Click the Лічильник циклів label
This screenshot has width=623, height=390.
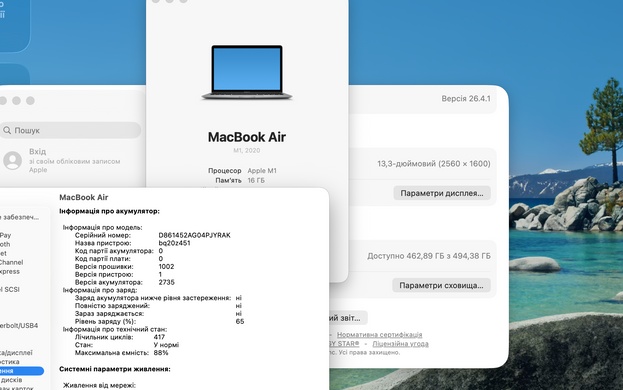[104, 337]
